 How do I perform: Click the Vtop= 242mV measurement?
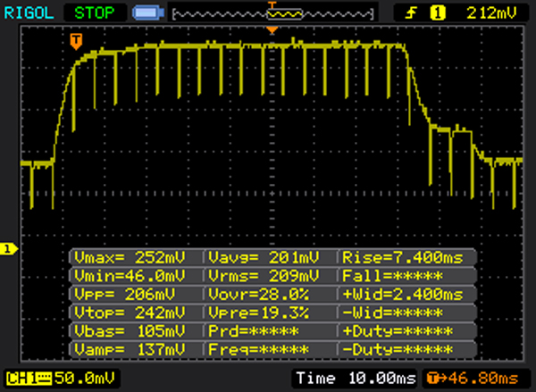click(130, 313)
